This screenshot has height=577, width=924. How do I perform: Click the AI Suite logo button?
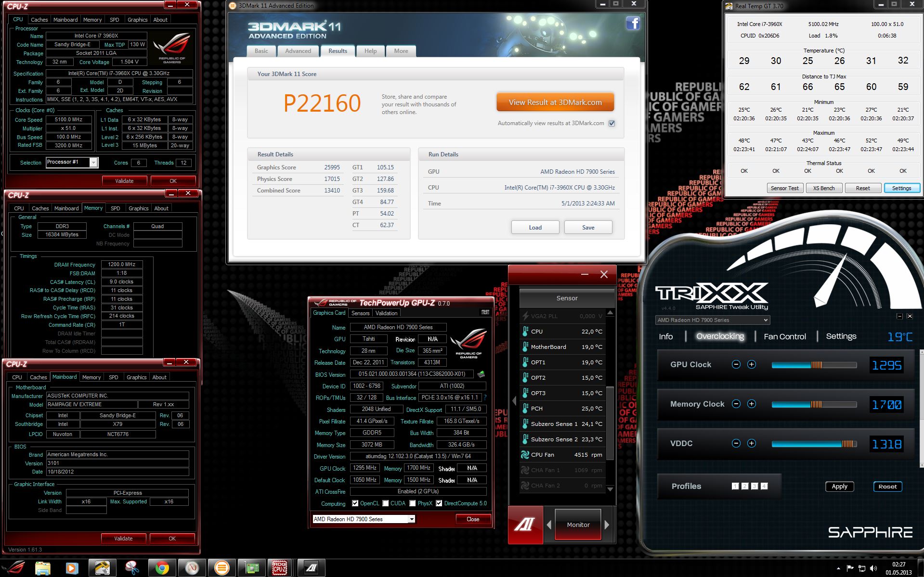pyautogui.click(x=525, y=525)
